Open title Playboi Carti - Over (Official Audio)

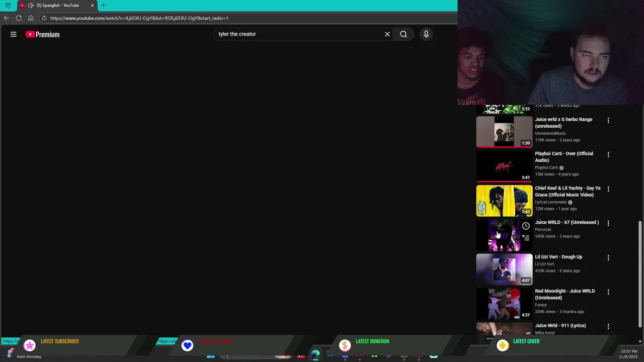click(564, 157)
